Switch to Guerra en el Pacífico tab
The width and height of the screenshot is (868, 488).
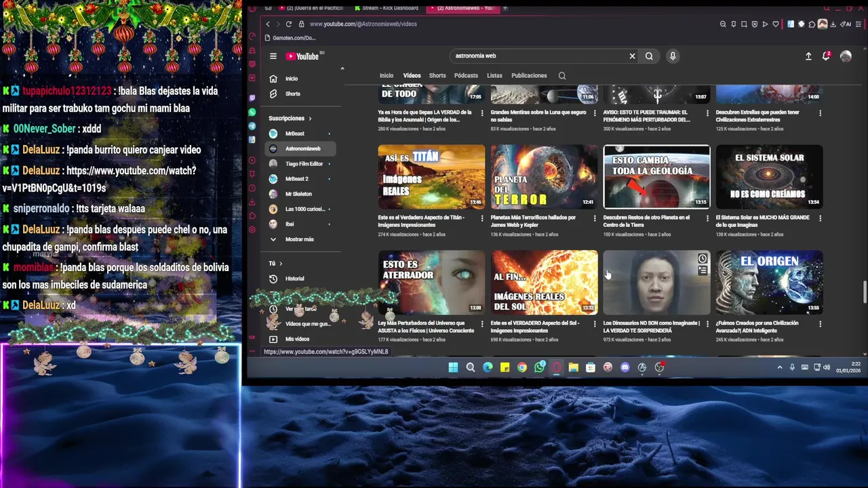tap(311, 8)
